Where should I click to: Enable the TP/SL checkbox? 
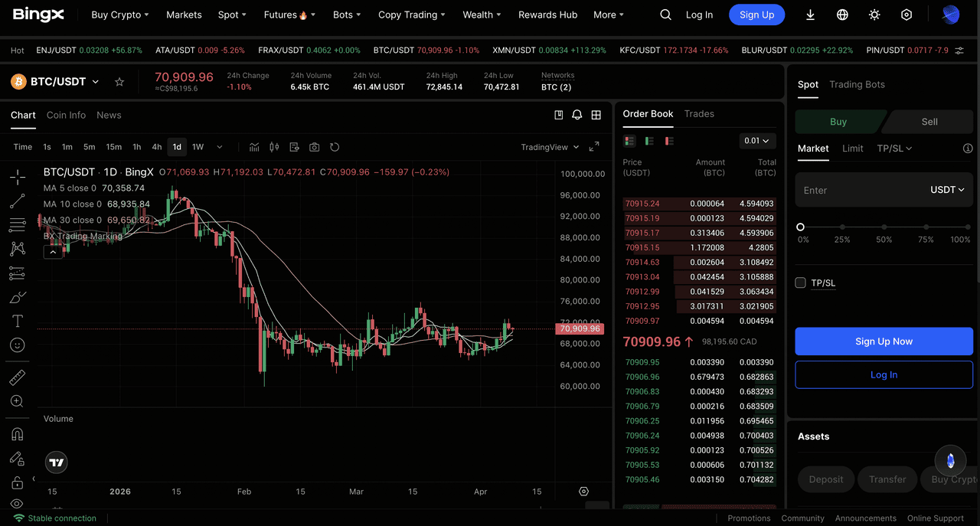pyautogui.click(x=800, y=283)
